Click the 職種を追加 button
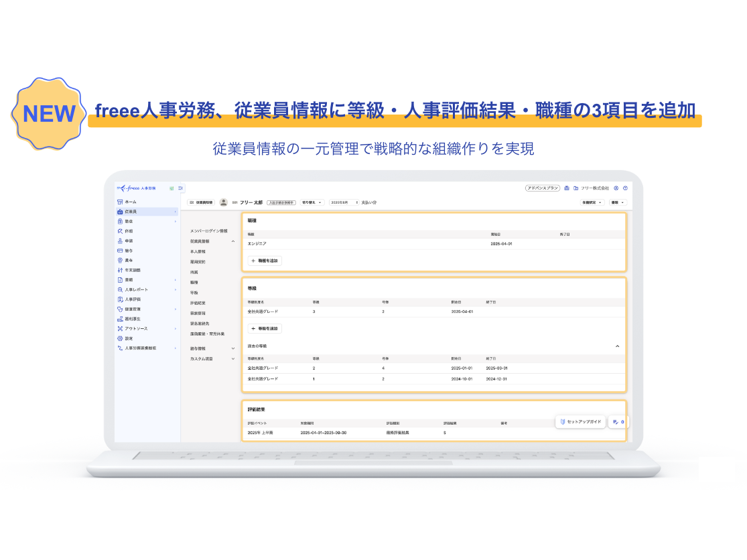 click(x=265, y=260)
